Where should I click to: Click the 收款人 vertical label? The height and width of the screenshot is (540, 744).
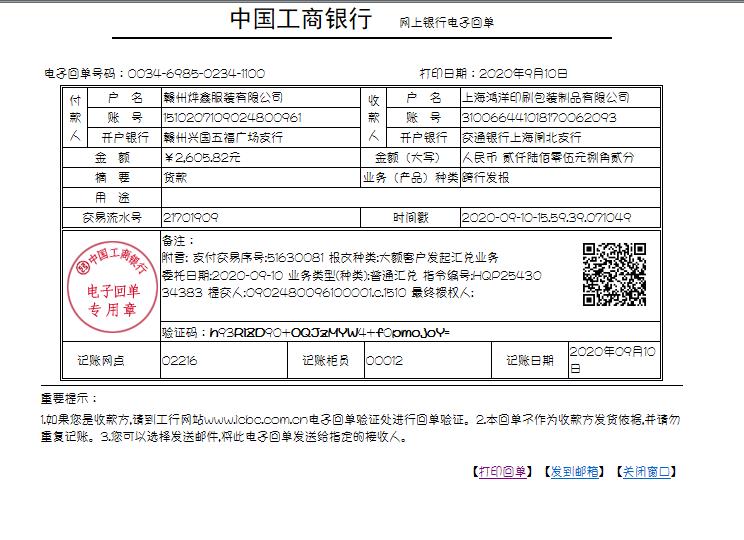(x=374, y=118)
